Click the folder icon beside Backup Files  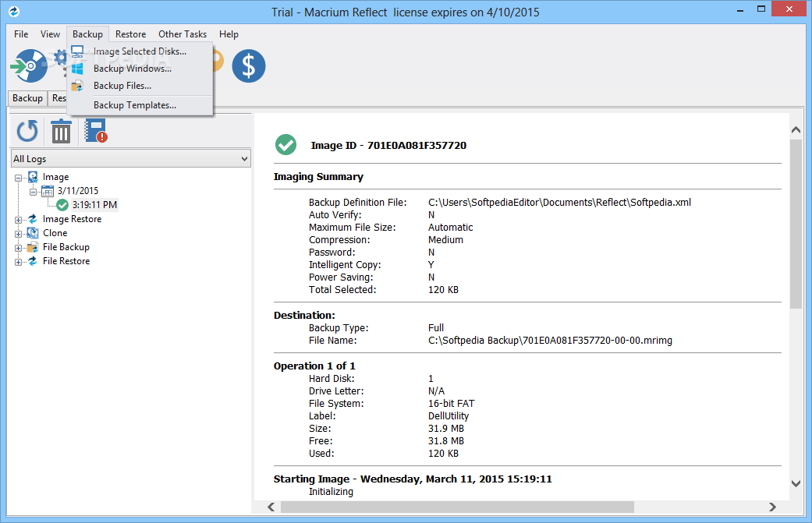click(77, 86)
